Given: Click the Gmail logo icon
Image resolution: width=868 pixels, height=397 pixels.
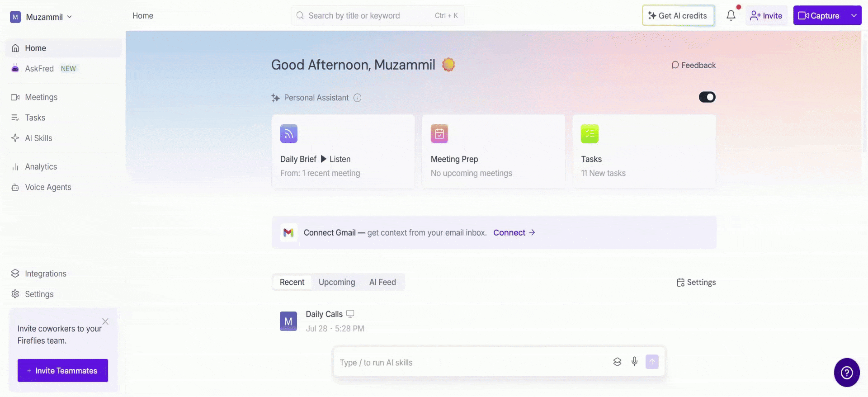Looking at the screenshot, I should click(288, 232).
